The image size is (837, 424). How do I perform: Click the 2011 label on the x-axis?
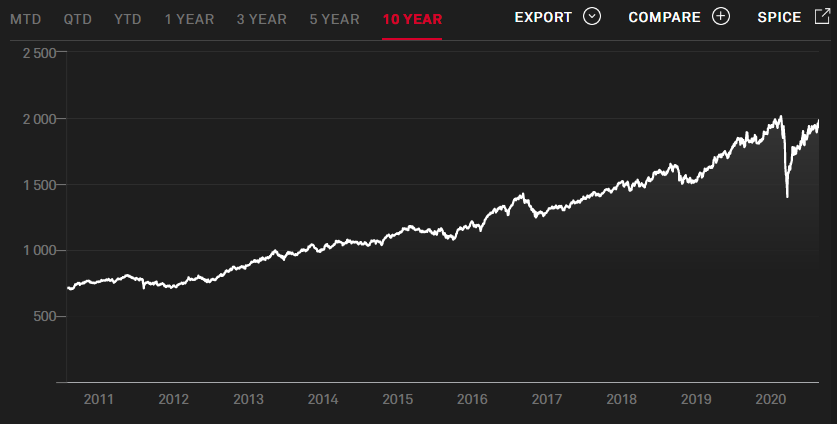(x=99, y=399)
